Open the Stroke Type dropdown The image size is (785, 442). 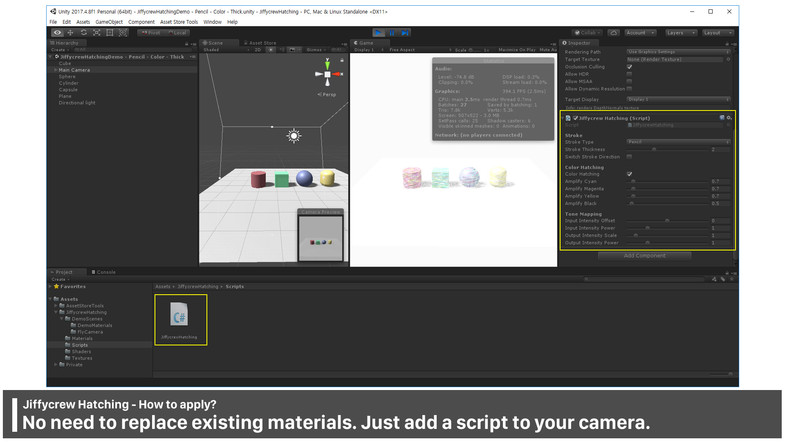(678, 142)
